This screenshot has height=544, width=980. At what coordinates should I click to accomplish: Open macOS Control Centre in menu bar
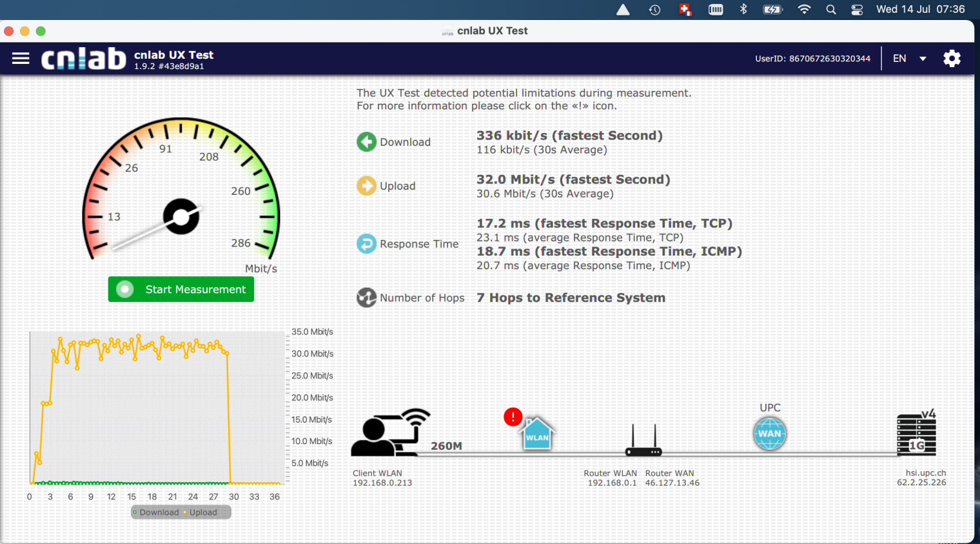click(857, 10)
